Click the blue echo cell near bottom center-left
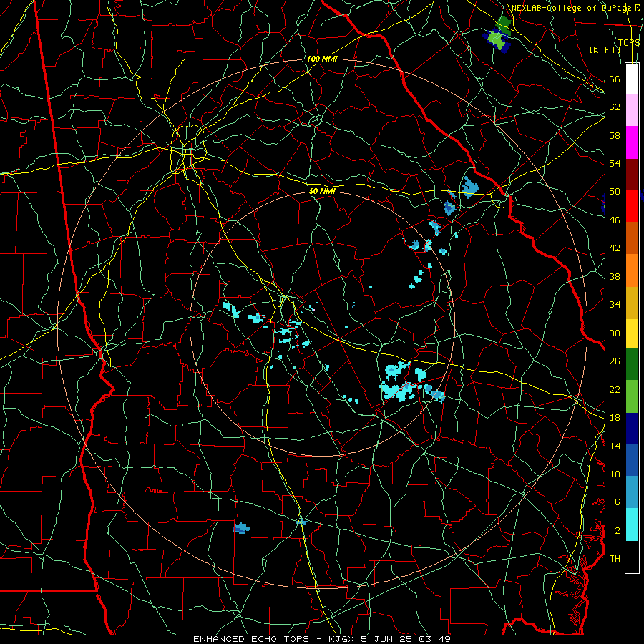 (242, 528)
